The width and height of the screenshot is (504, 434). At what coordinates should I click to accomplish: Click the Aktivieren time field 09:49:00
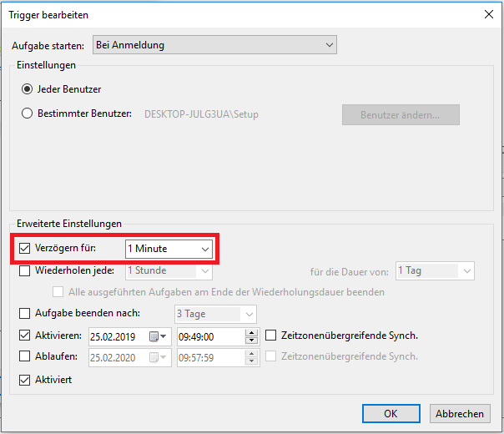click(209, 336)
